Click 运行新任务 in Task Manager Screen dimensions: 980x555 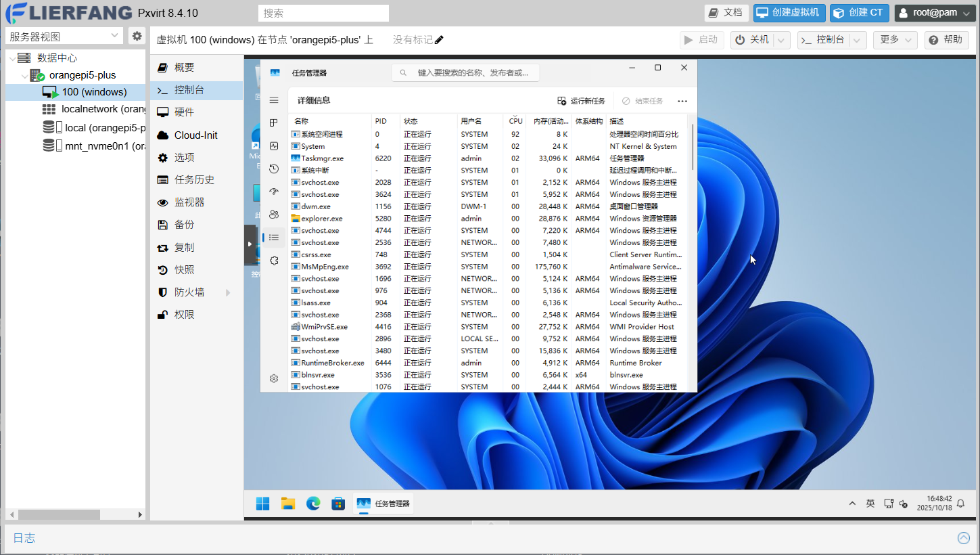[x=581, y=101]
